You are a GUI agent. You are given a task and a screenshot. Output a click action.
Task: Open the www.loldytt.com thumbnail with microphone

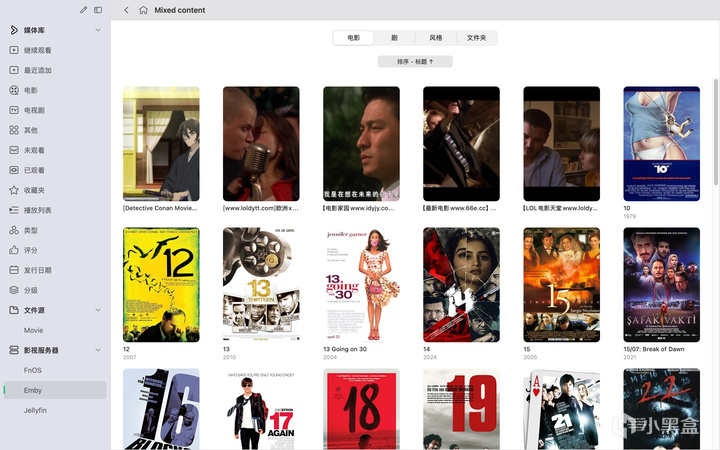[261, 144]
